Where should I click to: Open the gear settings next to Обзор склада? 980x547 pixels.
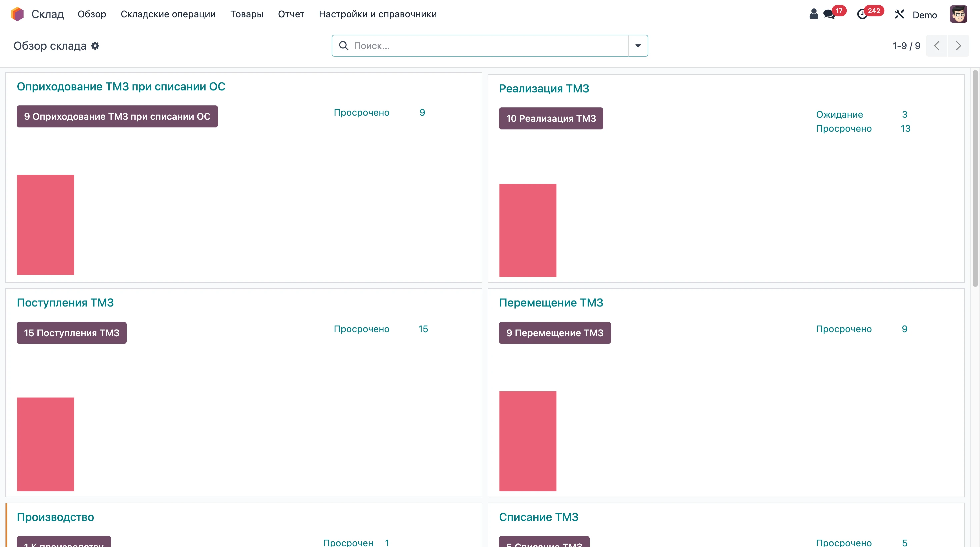(95, 46)
